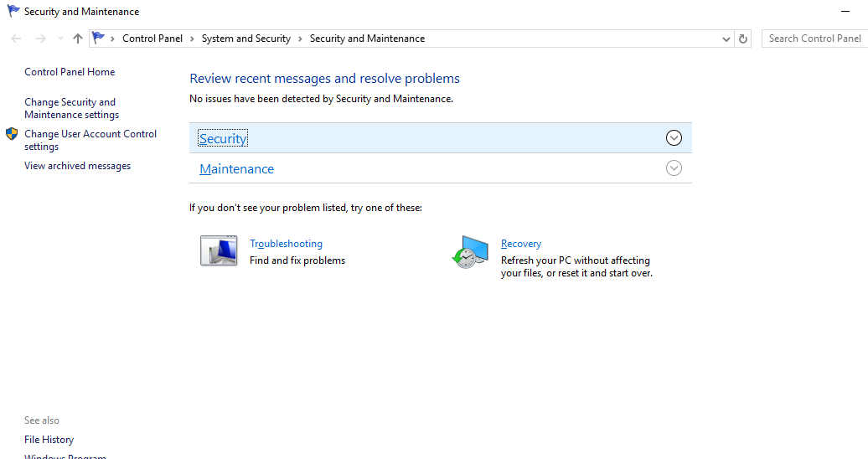Select Security and Maintenance breadcrumb
The width and height of the screenshot is (868, 459).
pos(367,39)
